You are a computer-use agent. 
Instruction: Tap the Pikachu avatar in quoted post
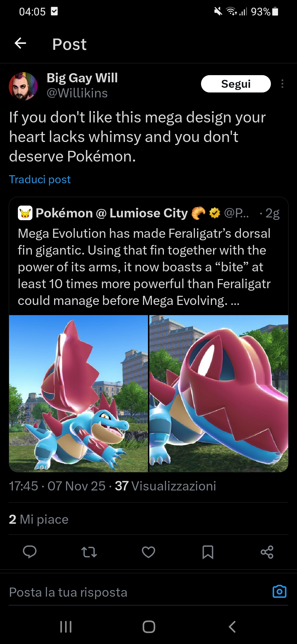coord(25,213)
